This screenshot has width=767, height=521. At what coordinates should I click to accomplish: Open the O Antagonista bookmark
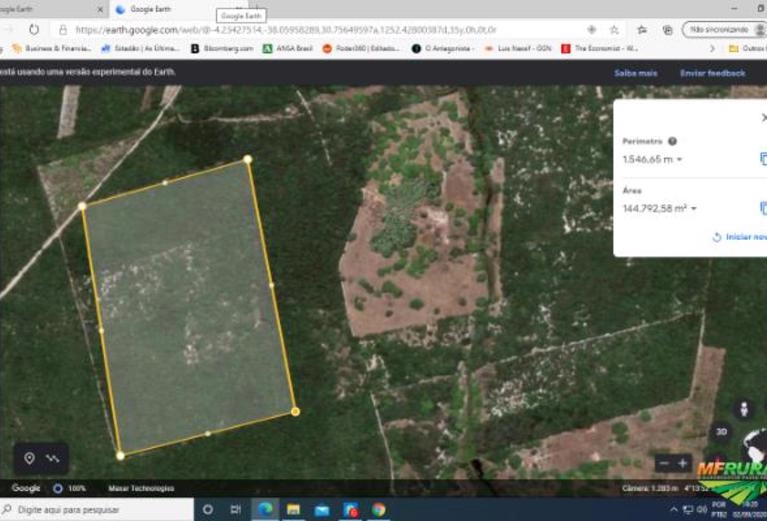(x=443, y=48)
